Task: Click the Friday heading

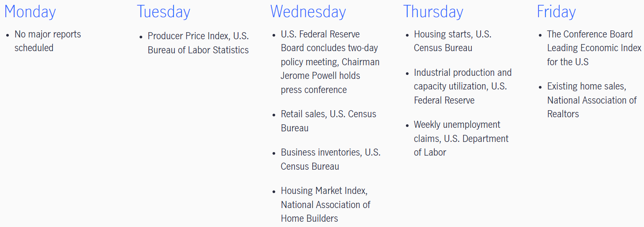Action: click(x=556, y=12)
